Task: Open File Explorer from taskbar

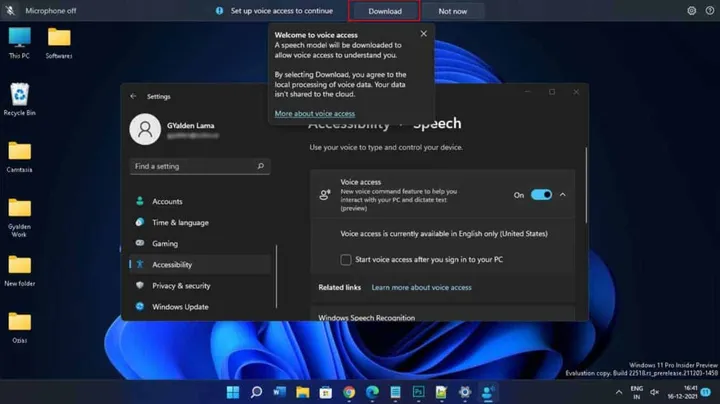Action: pyautogui.click(x=303, y=392)
